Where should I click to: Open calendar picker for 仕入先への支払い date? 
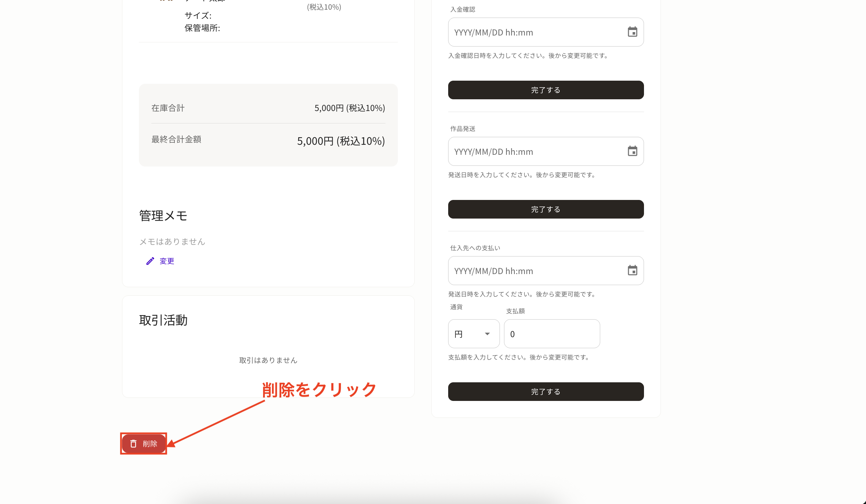tap(632, 271)
